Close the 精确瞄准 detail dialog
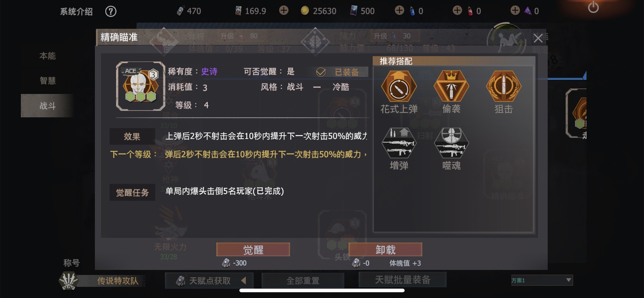Screen dimensions: 644x298 pyautogui.click(x=538, y=38)
